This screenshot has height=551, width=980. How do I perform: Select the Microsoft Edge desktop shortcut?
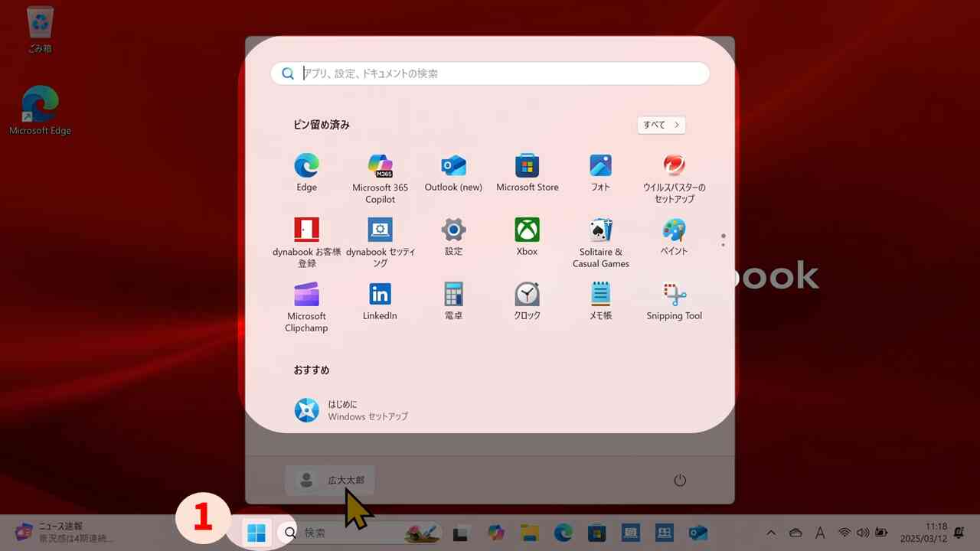[40, 111]
